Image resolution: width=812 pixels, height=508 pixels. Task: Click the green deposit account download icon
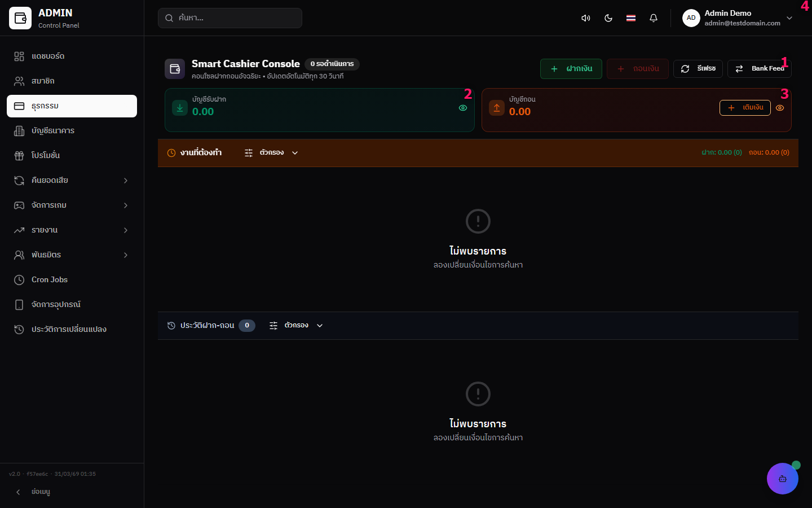click(180, 108)
